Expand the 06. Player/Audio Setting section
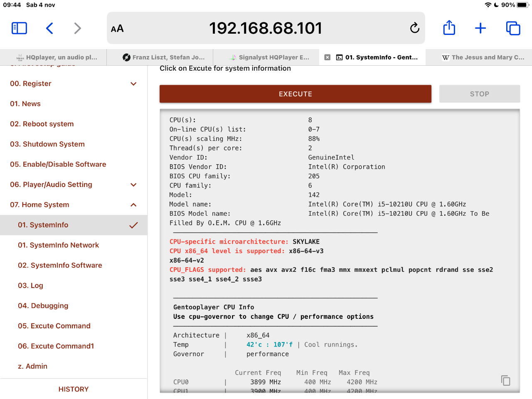 point(133,185)
